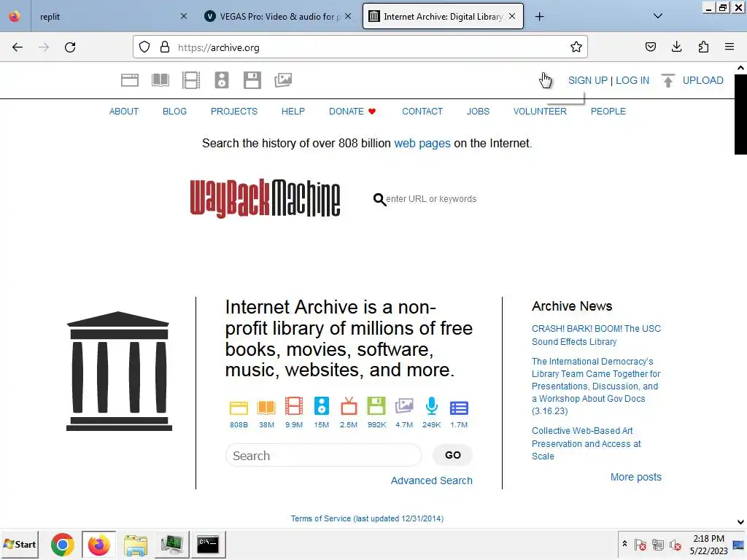
Task: Open Collective Web-Based Art Preservation post
Action: [586, 443]
